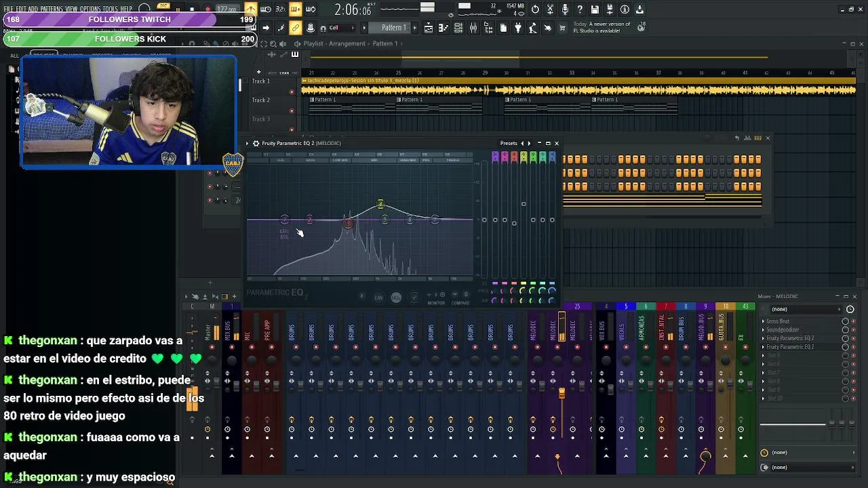The height and width of the screenshot is (488, 868).
Task: Open the PATTERNS menu
Action: pos(52,9)
